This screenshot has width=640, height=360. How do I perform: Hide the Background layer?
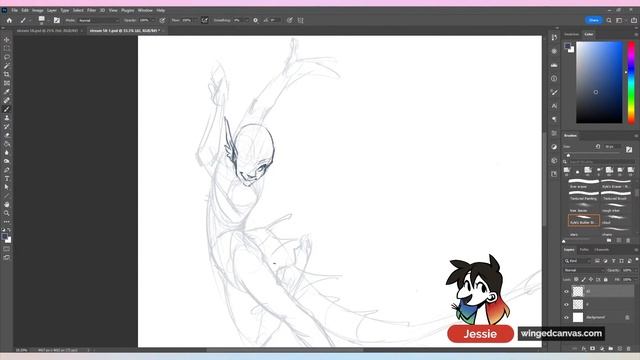pos(566,317)
